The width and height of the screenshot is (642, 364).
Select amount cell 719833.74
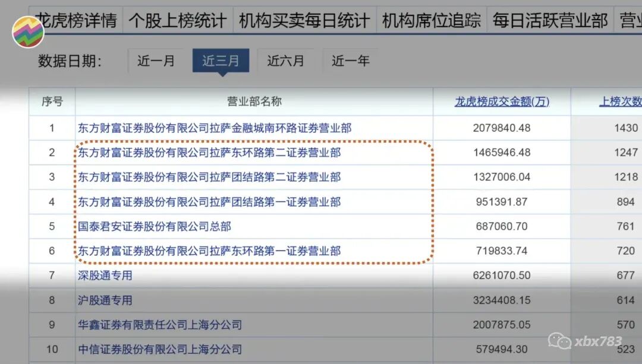[502, 251]
